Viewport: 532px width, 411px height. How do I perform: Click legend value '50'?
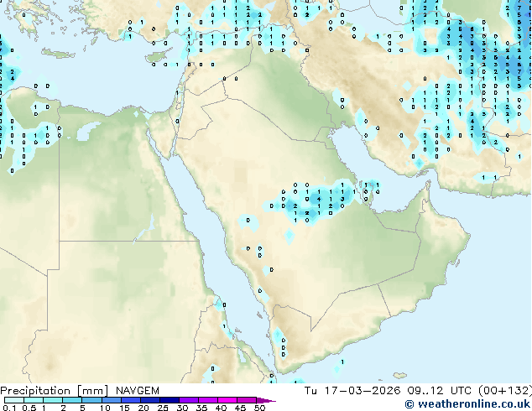(x=259, y=408)
